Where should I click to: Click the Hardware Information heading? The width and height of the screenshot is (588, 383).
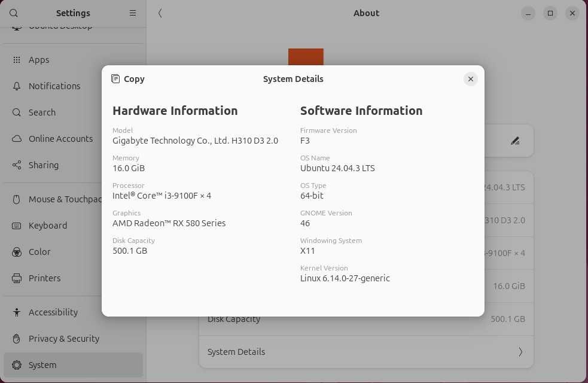pos(175,111)
